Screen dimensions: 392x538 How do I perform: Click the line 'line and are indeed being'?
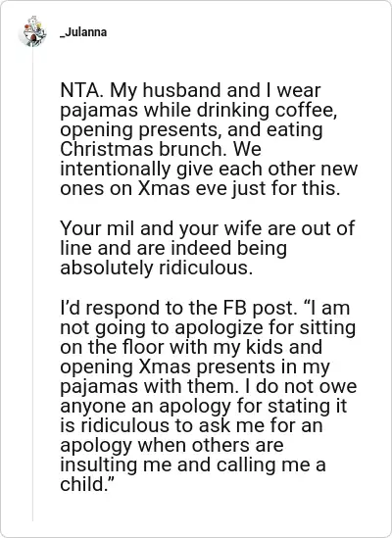click(x=173, y=248)
